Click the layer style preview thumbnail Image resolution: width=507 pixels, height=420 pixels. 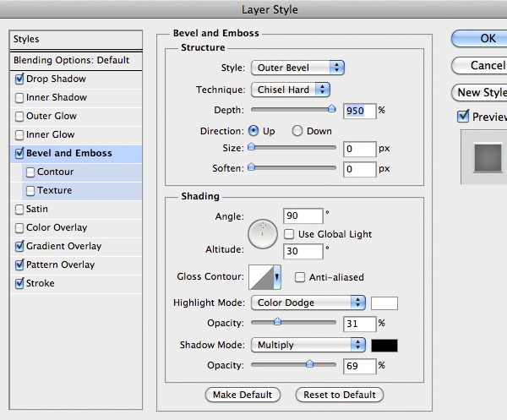(483, 158)
